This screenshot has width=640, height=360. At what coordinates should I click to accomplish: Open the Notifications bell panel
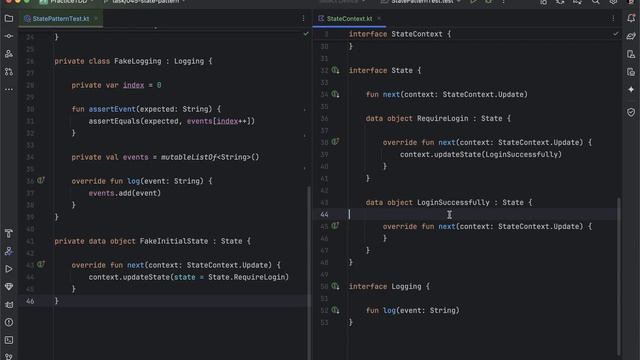(631, 18)
